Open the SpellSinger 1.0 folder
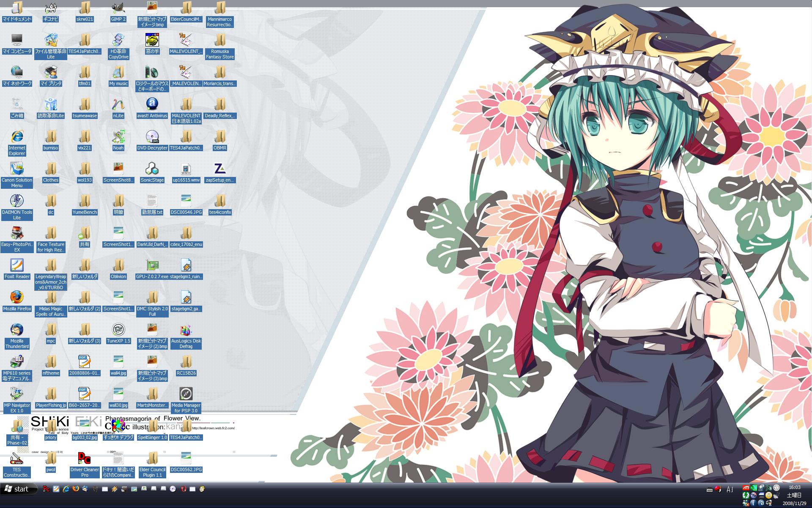 pyautogui.click(x=152, y=430)
